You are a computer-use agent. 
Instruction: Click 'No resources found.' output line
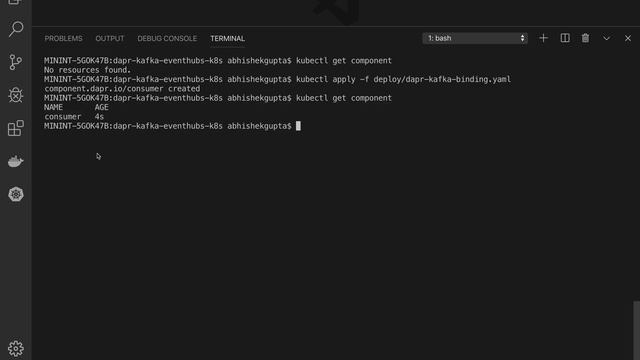point(87,70)
